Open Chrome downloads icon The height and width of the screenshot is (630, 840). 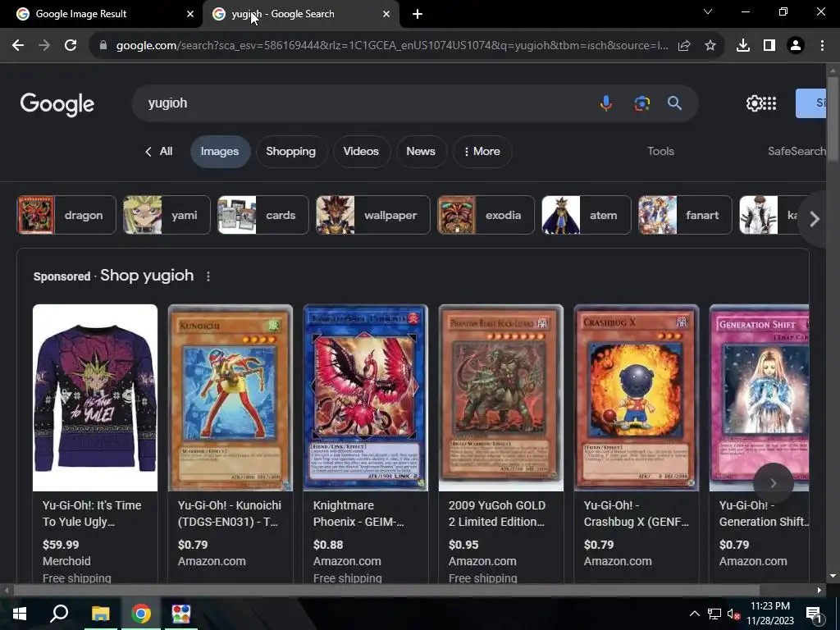point(743,46)
